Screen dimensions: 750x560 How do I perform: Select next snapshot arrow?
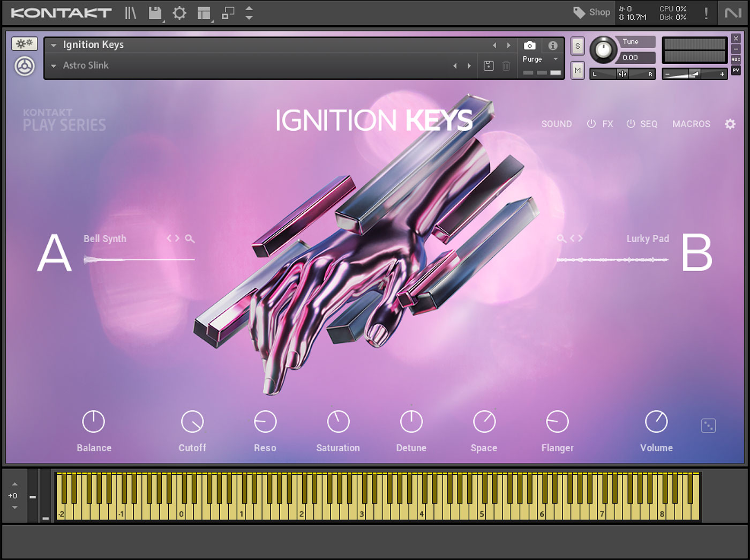point(469,66)
